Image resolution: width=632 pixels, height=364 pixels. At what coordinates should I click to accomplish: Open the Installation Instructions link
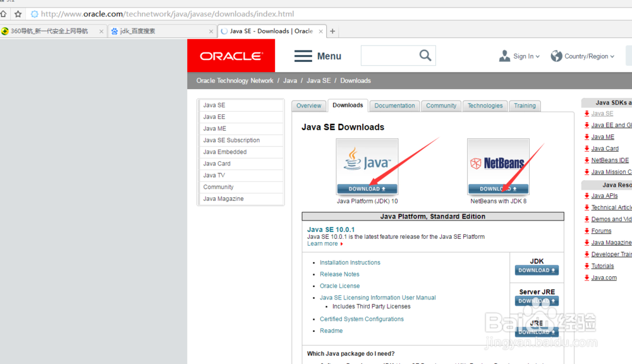[x=350, y=262]
